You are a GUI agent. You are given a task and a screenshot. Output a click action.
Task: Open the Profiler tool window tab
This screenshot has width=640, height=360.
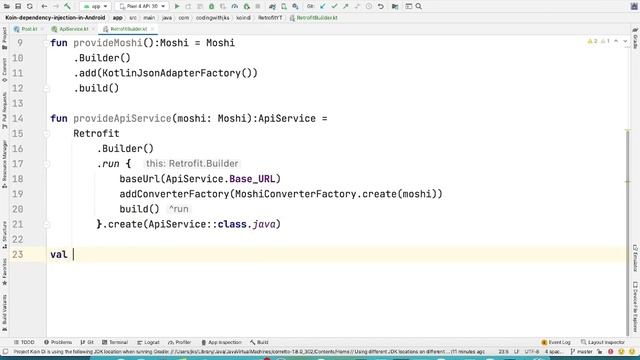click(180, 342)
